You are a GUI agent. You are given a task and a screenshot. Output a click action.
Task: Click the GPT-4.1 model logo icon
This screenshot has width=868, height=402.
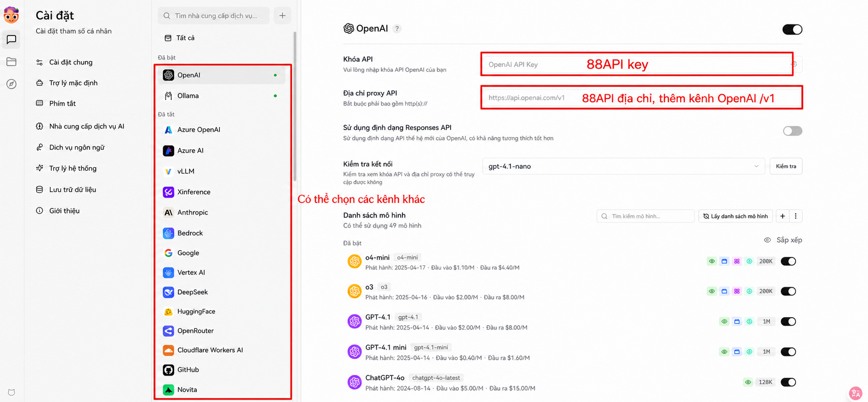pos(354,321)
